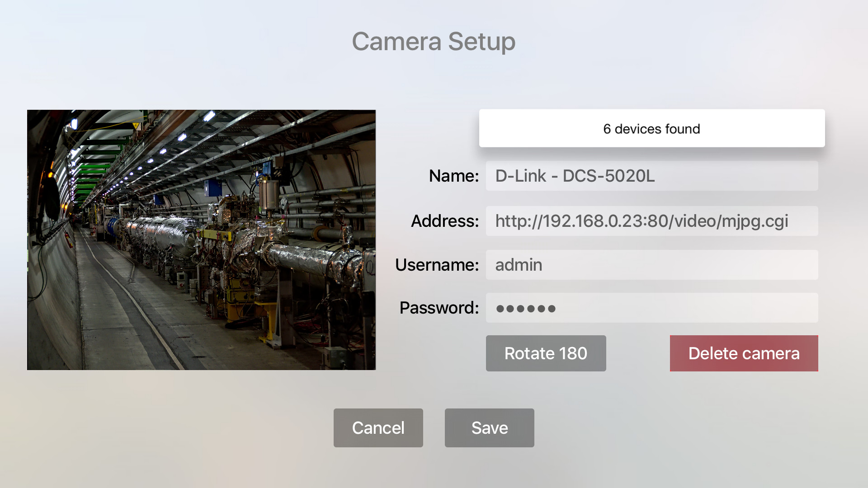868x488 pixels.
Task: Click the Camera Setup title
Action: click(434, 42)
